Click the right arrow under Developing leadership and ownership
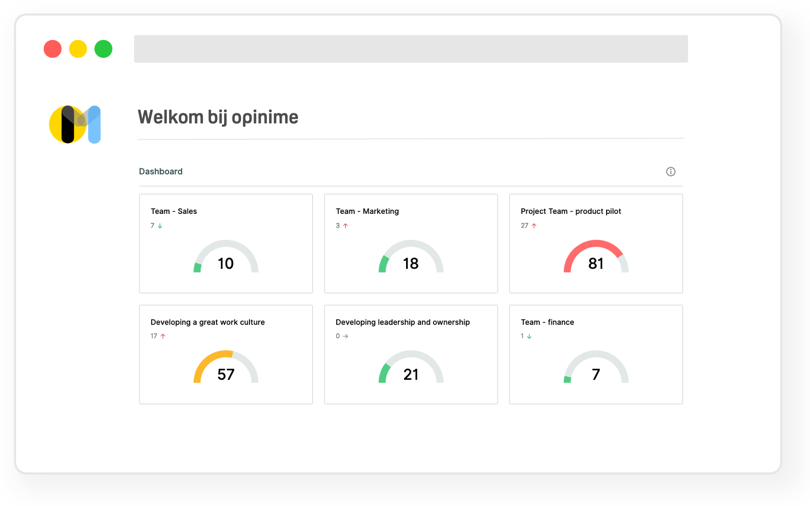Viewport: 810px width, 506px height. 346,337
